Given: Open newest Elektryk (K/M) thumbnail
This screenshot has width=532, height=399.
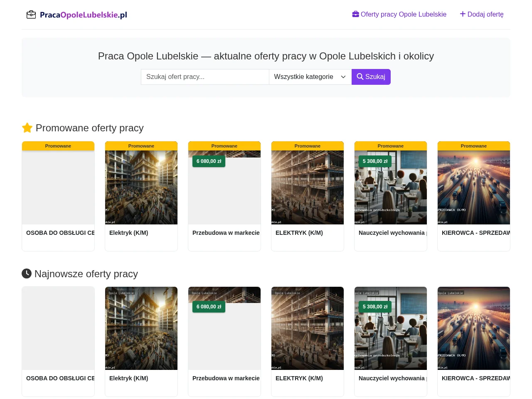Looking at the screenshot, I should pos(141,328).
